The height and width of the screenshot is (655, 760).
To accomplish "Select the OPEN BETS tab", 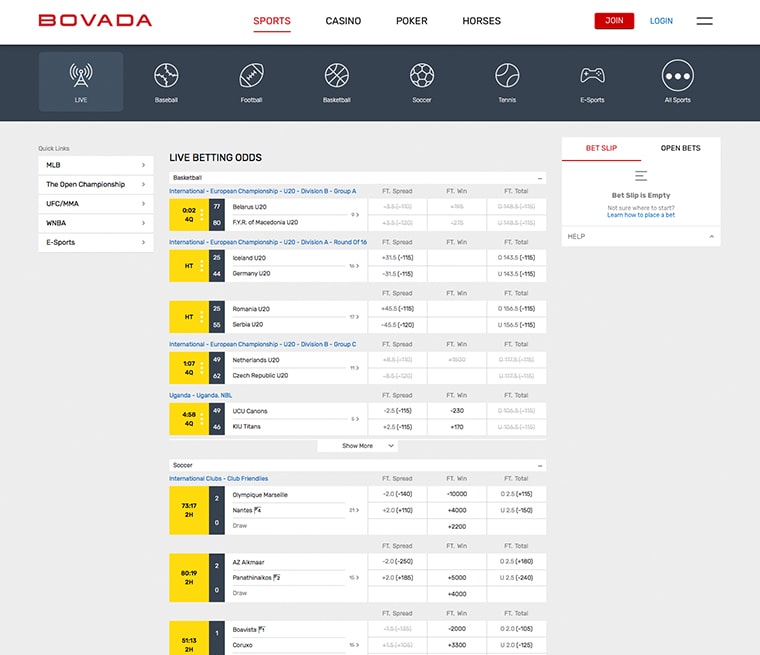I will (681, 148).
